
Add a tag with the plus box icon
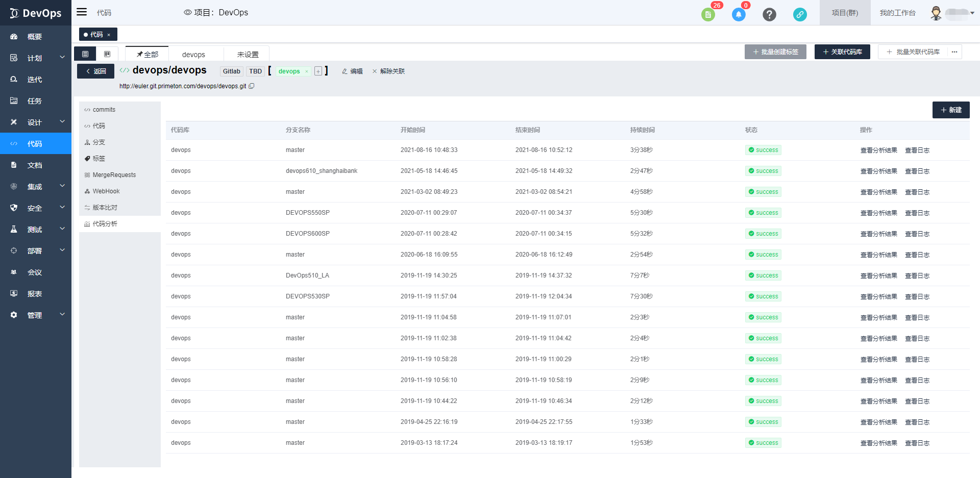point(318,71)
